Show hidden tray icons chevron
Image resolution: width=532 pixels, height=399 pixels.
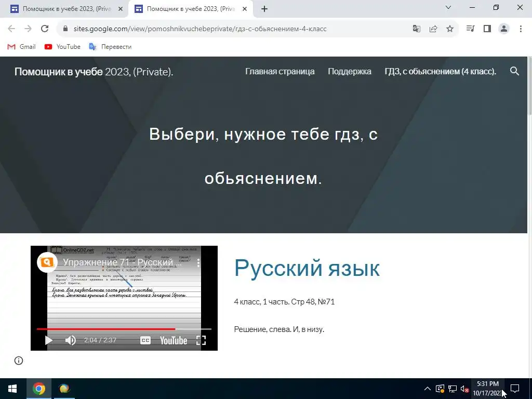coord(428,389)
